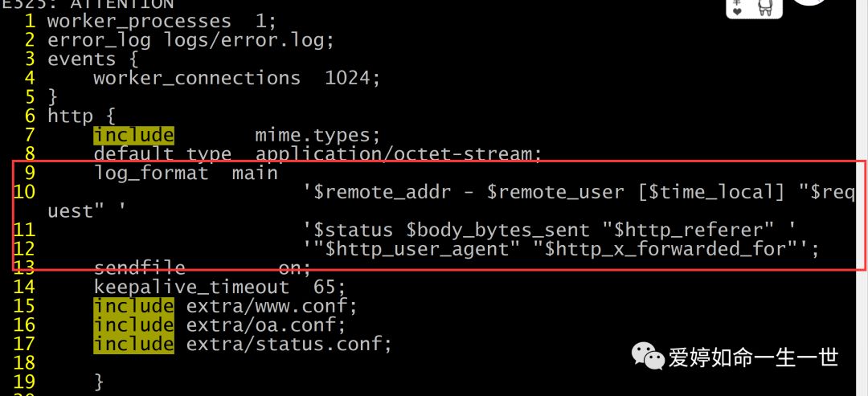Viewport: 868px width, 396px height.
Task: Click the heart symbol in the sticker
Action: point(735,12)
